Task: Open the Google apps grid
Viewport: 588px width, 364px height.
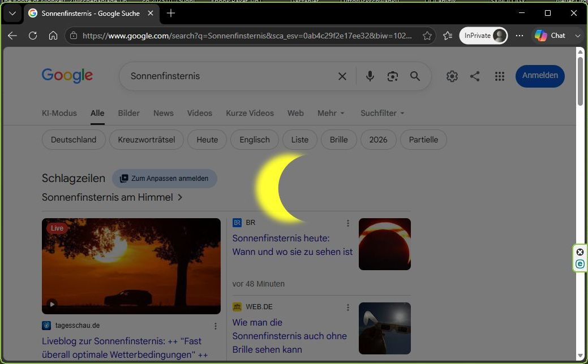Action: pyautogui.click(x=500, y=76)
